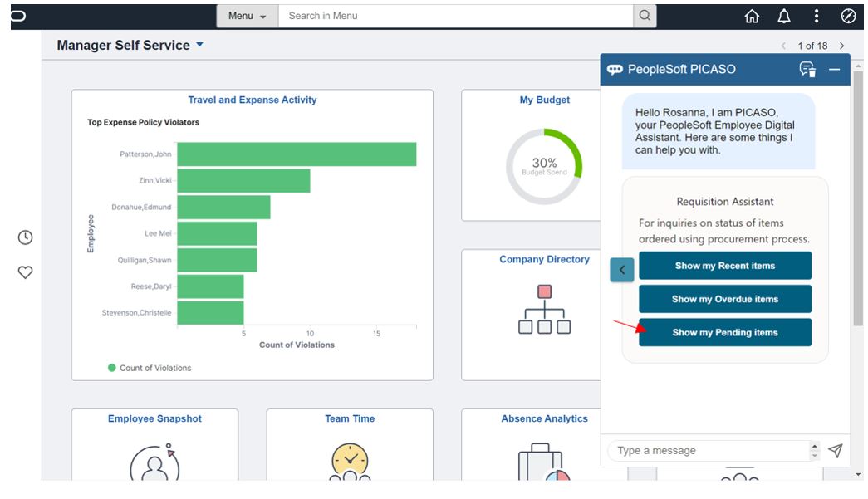Viewport: 868px width, 499px height.
Task: Click the Oracle logo at top left
Action: click(x=17, y=16)
